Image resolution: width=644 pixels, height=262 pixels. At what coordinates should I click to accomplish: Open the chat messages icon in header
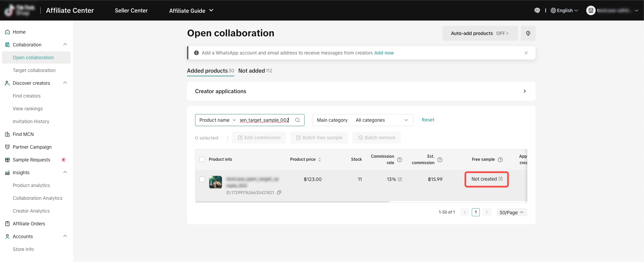click(537, 10)
